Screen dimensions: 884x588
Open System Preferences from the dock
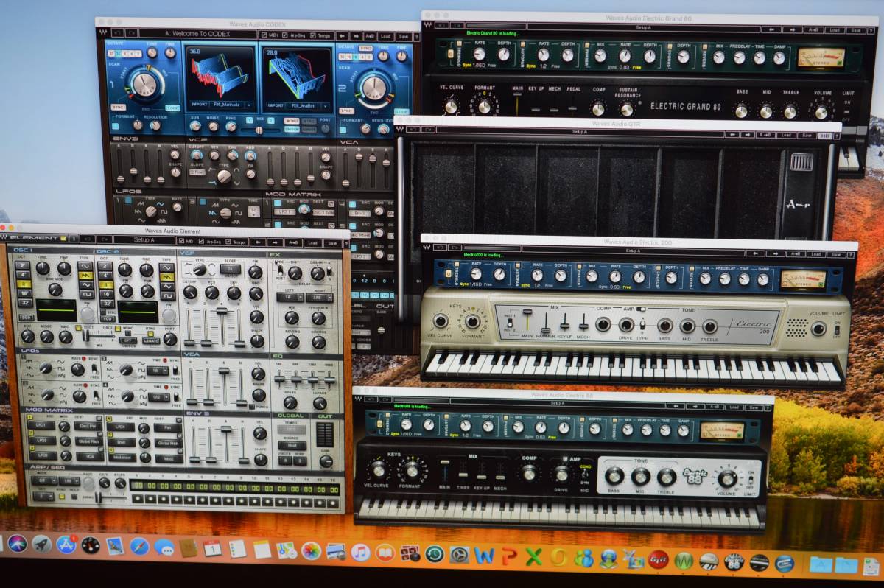pos(459,553)
